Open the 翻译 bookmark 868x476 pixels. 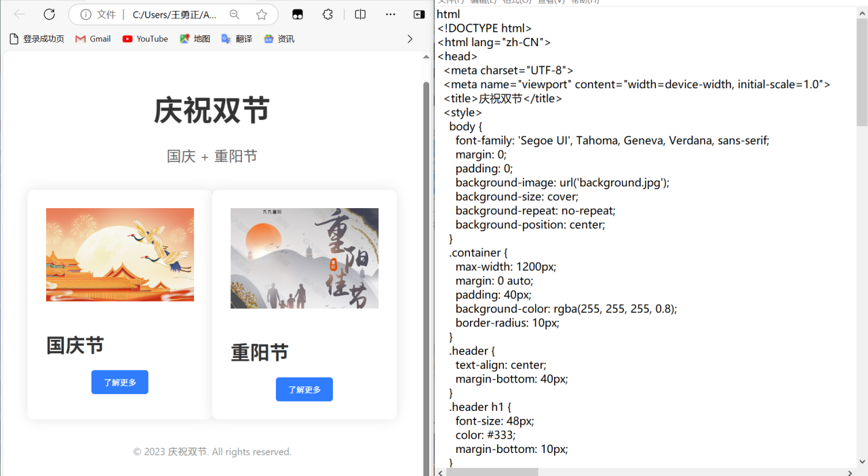coord(237,39)
